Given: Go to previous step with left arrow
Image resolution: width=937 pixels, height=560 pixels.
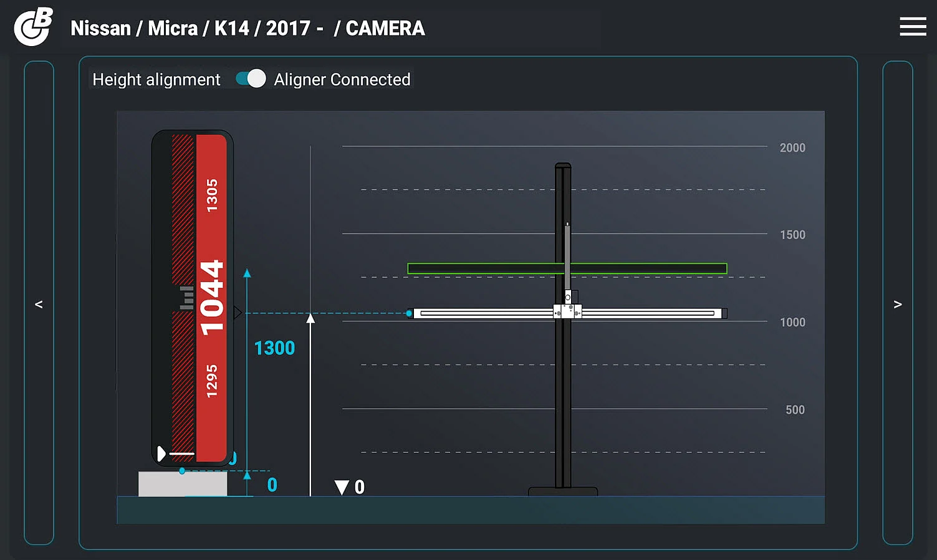Looking at the screenshot, I should click(39, 303).
